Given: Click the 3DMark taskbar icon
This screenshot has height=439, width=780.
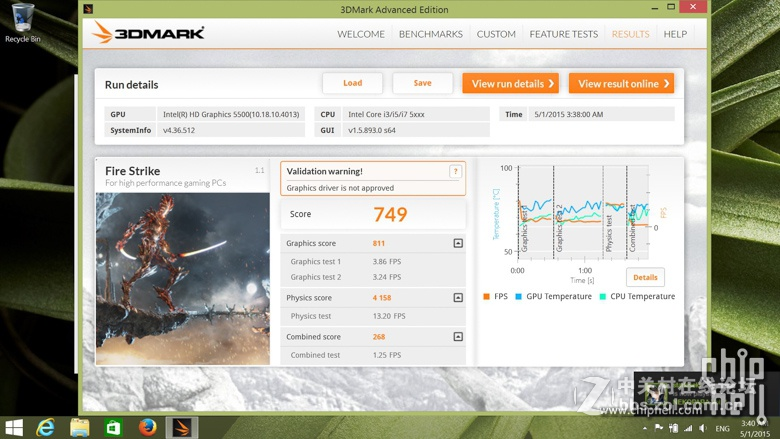Looking at the screenshot, I should [182, 428].
